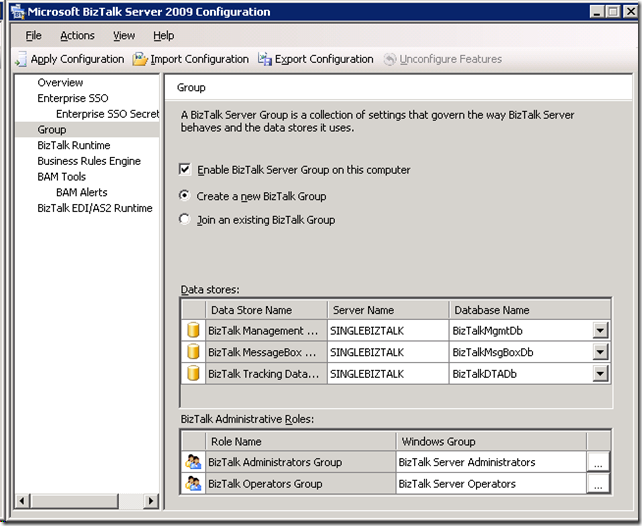Select Group in the navigation tree

pos(52,130)
